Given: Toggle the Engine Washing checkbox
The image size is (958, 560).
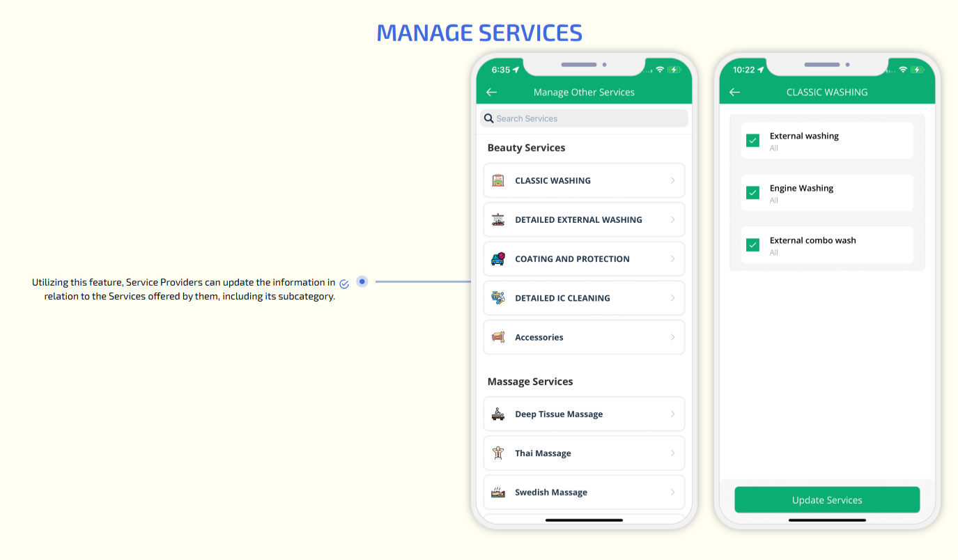Looking at the screenshot, I should (752, 193).
